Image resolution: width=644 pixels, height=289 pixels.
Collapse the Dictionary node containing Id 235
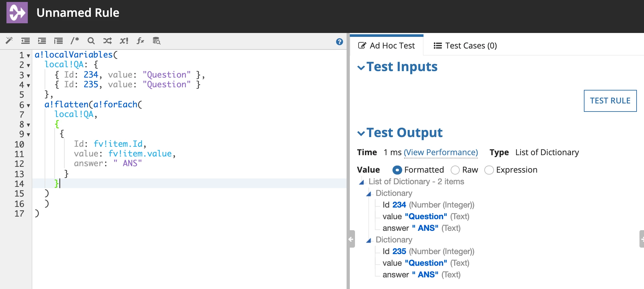coord(369,241)
